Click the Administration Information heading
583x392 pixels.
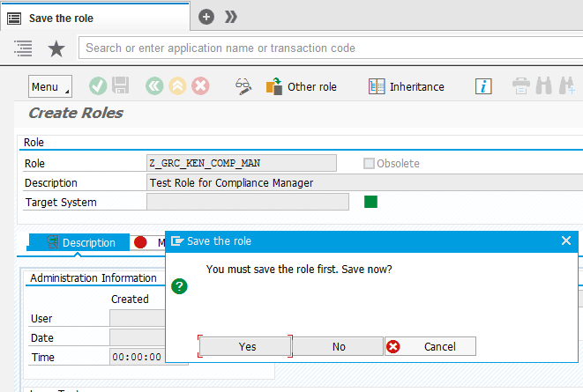coord(93,277)
